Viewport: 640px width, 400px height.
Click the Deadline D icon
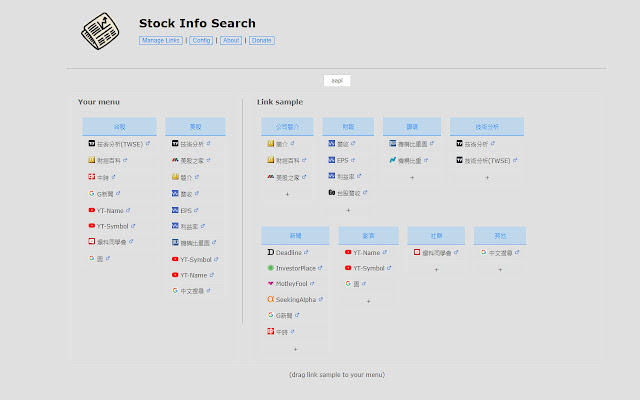click(271, 252)
